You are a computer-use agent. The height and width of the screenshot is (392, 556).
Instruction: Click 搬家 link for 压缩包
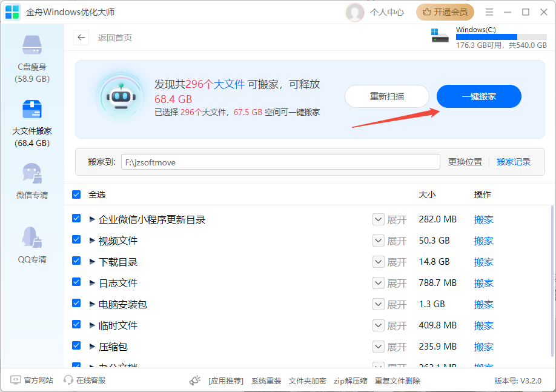coord(484,347)
